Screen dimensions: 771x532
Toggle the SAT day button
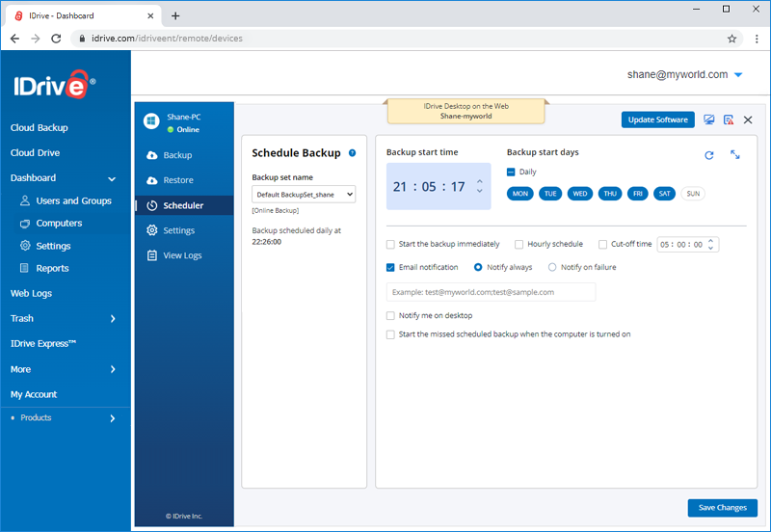click(x=664, y=194)
